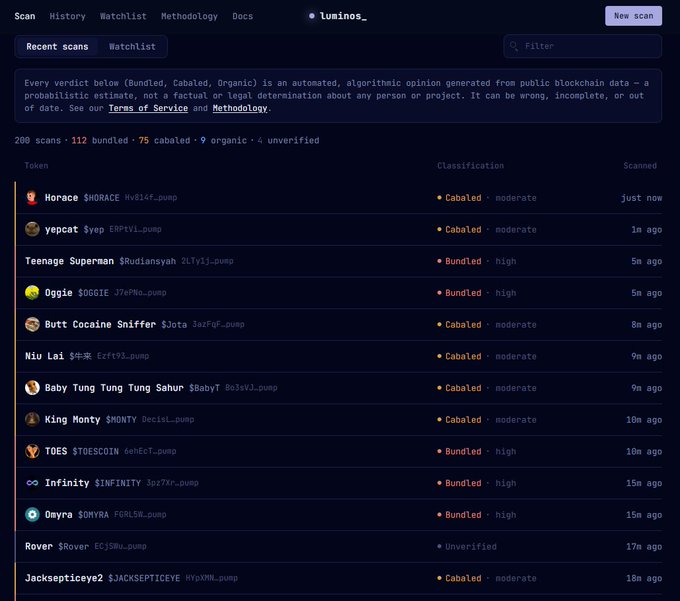Click the King Monty avatar icon
The height and width of the screenshot is (601, 680).
[32, 419]
